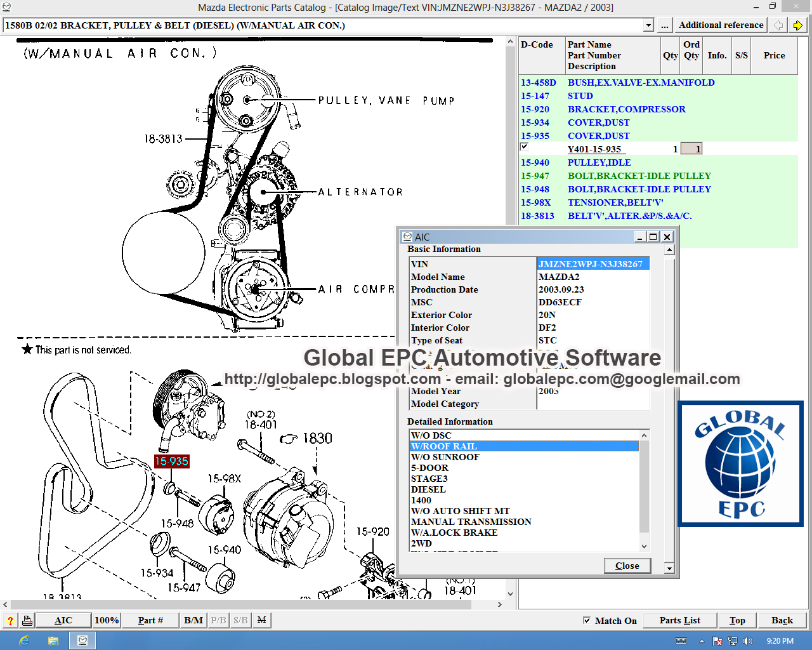Select DIESEL entry in detail list
The image size is (812, 650).
click(524, 489)
